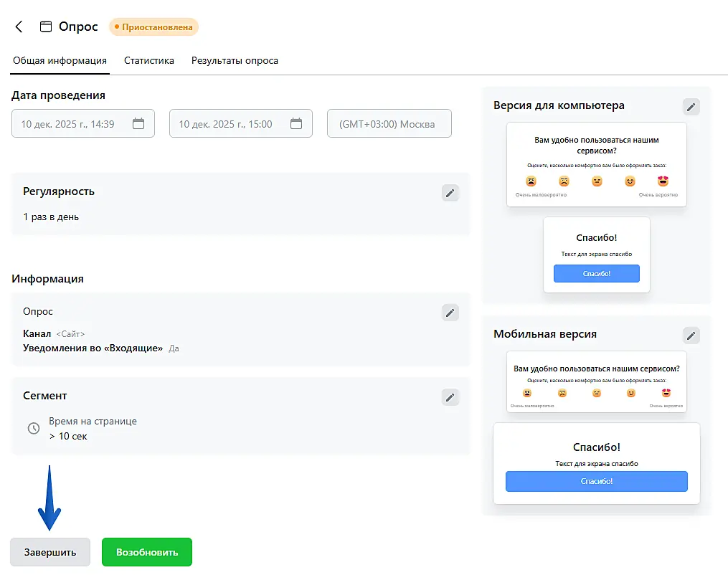Open the Результаты опроса tab
728x575 pixels.
tap(235, 61)
